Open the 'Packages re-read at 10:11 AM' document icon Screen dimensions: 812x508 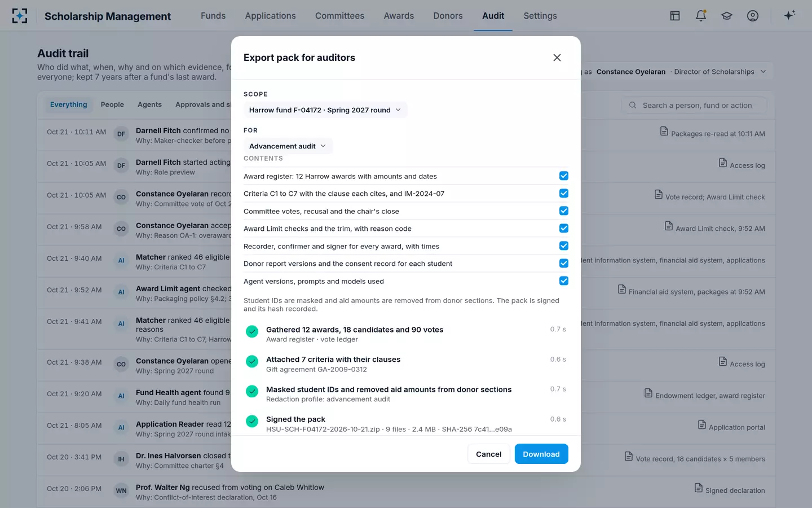664,132
